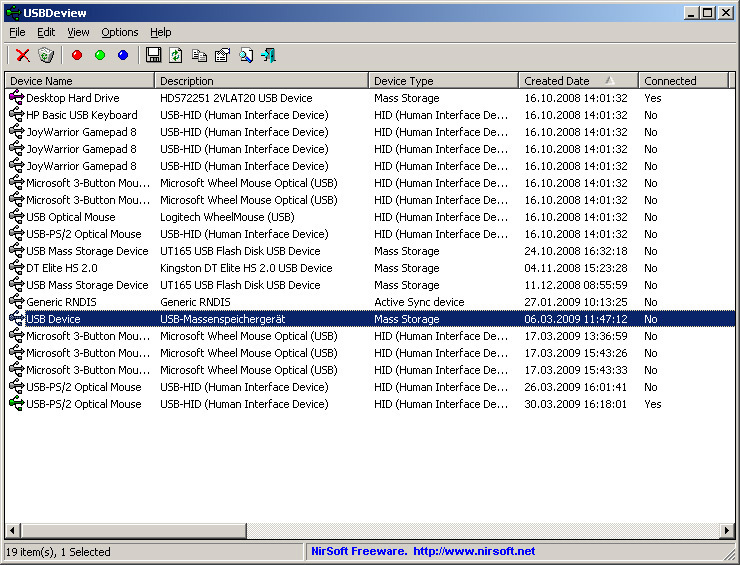Viewport: 740px width, 565px height.
Task: Click the USB icon beside HP Basic USB Keyboard
Action: (x=17, y=115)
